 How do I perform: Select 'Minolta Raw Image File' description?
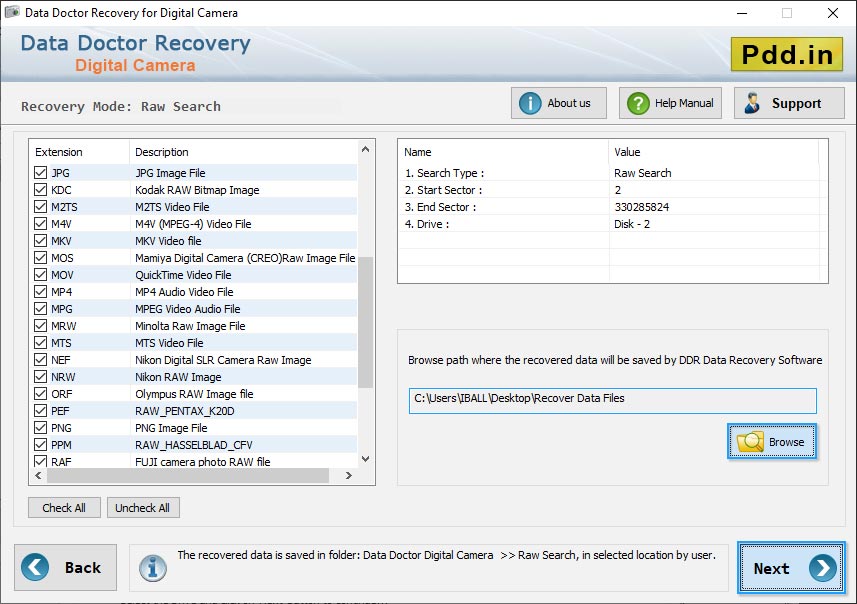click(x=190, y=326)
